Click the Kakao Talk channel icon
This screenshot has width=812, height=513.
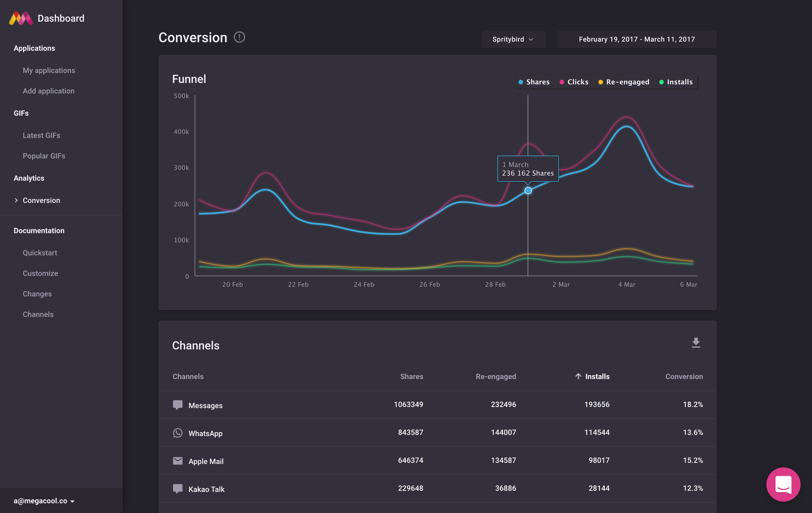[x=178, y=488]
